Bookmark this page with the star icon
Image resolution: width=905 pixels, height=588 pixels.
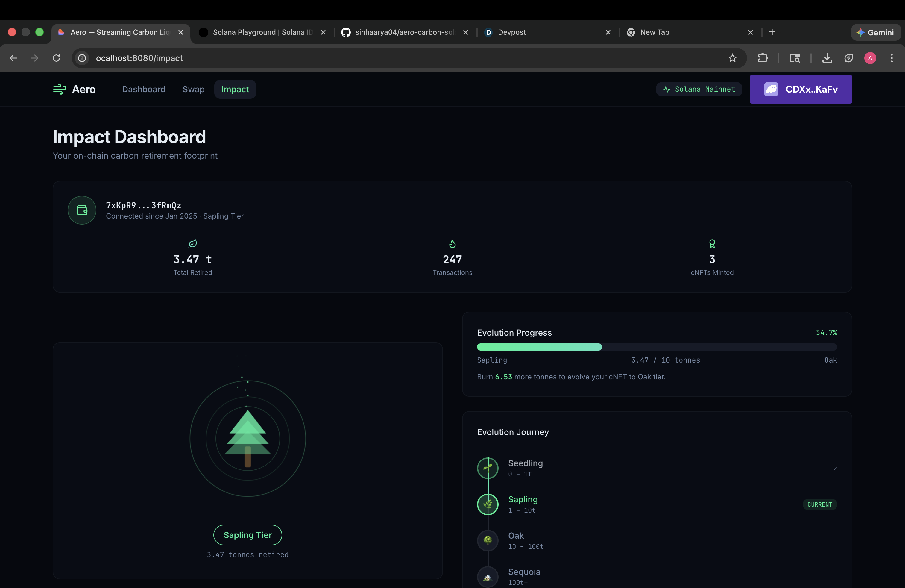point(732,58)
